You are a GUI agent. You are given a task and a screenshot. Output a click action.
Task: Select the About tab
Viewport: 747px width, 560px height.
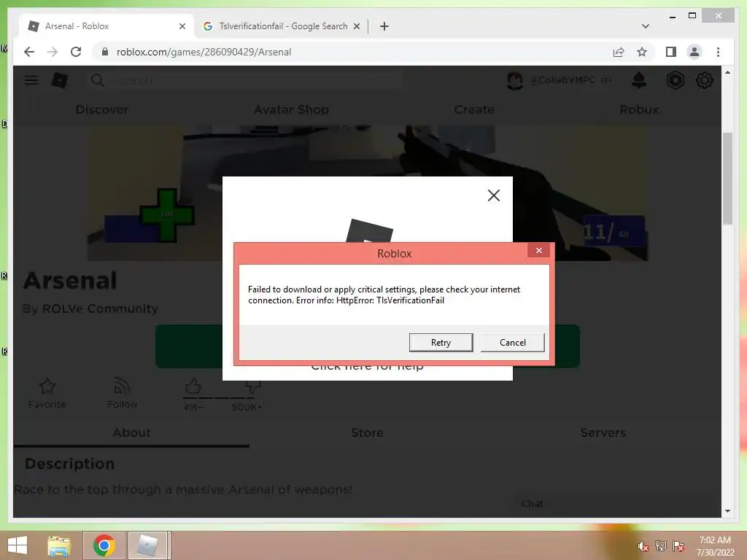point(131,432)
